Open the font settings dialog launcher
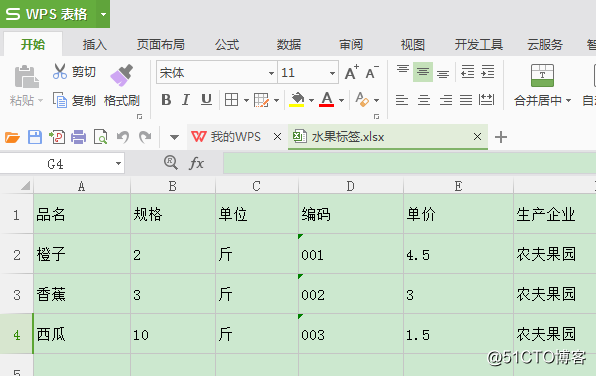This screenshot has width=596, height=376. (x=376, y=117)
